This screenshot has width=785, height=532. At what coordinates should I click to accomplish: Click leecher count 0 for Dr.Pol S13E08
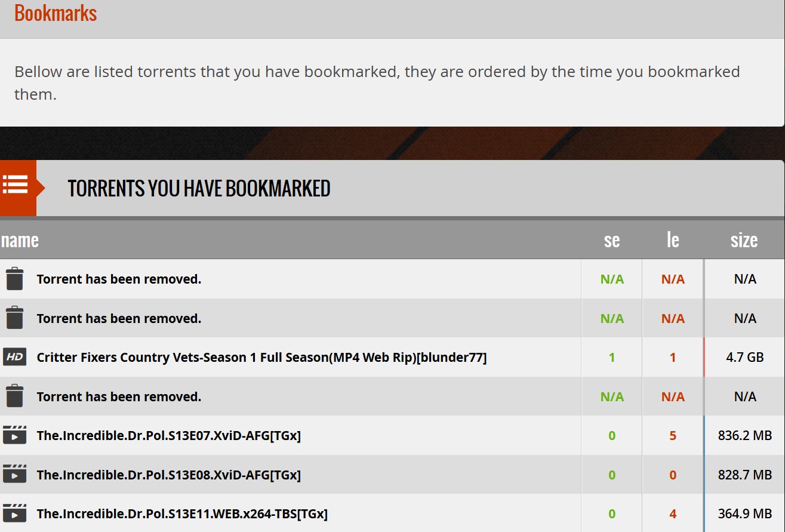coord(673,475)
